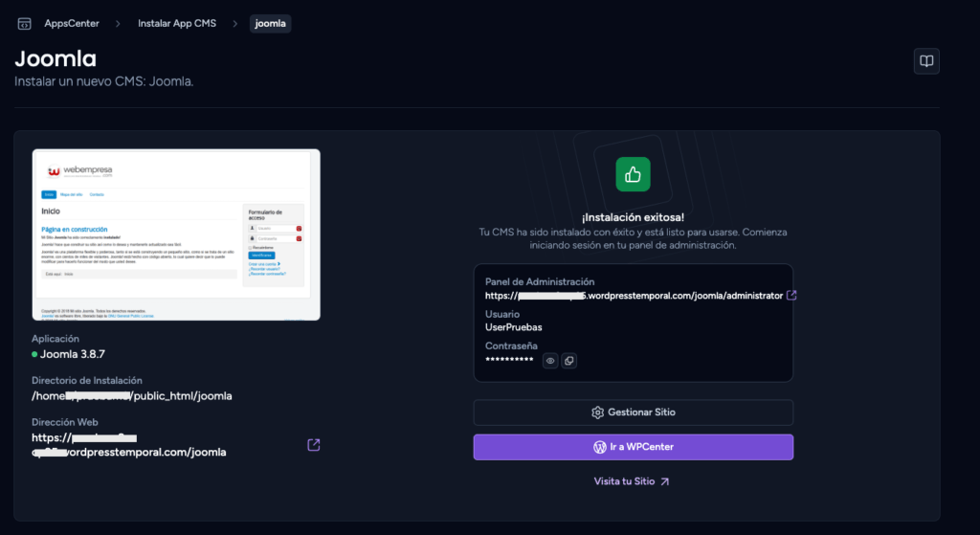The image size is (980, 535).
Task: Click the installation directory path text
Action: point(132,395)
